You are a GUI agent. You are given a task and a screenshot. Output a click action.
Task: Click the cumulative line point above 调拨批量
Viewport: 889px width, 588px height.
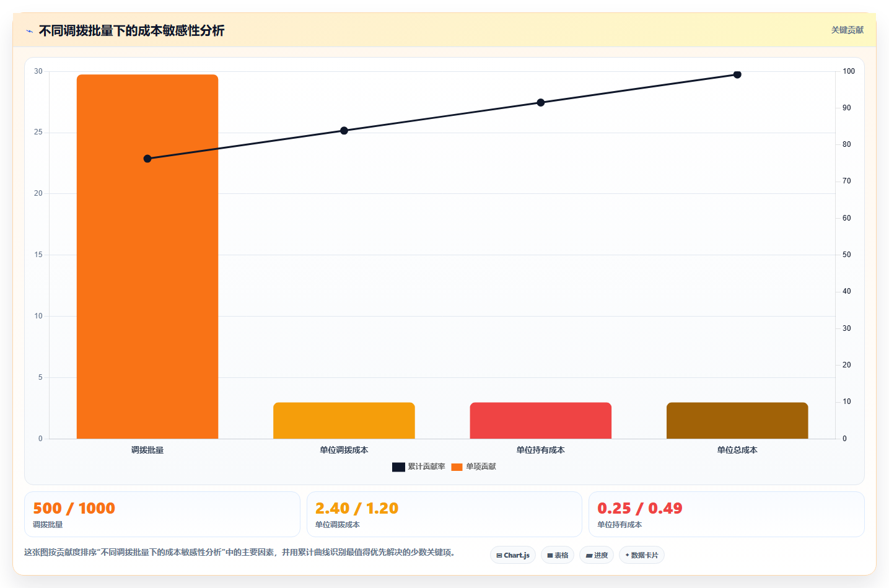(x=147, y=159)
